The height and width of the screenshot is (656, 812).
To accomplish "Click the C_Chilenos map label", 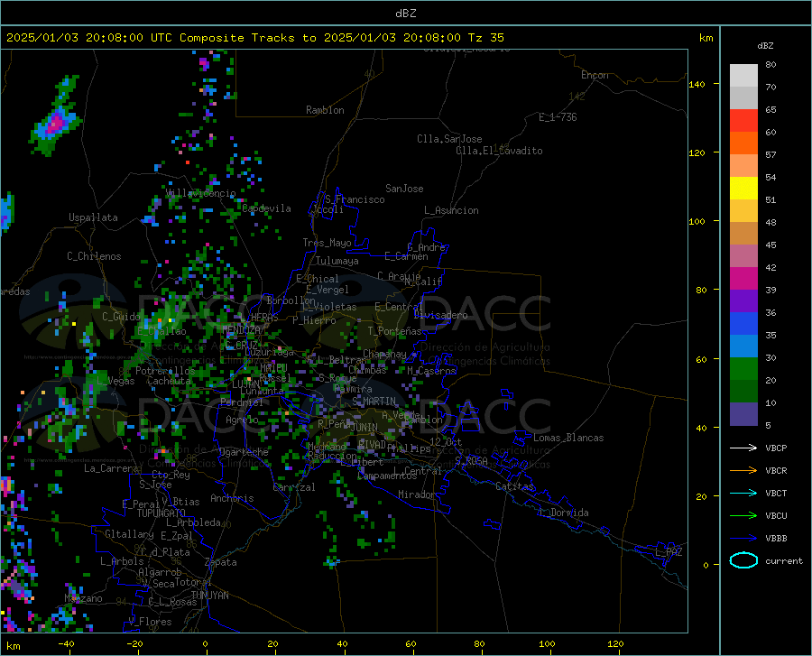I will [x=94, y=256].
